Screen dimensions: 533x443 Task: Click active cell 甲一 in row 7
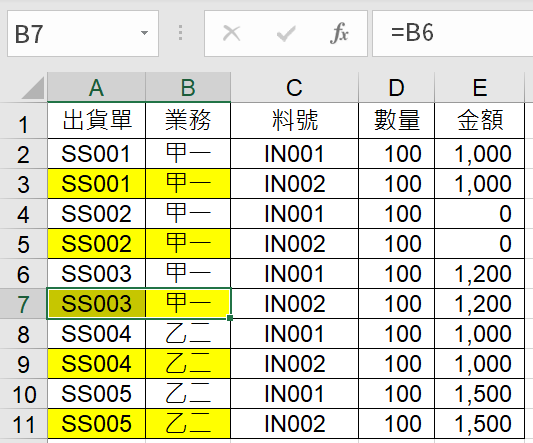(x=188, y=304)
